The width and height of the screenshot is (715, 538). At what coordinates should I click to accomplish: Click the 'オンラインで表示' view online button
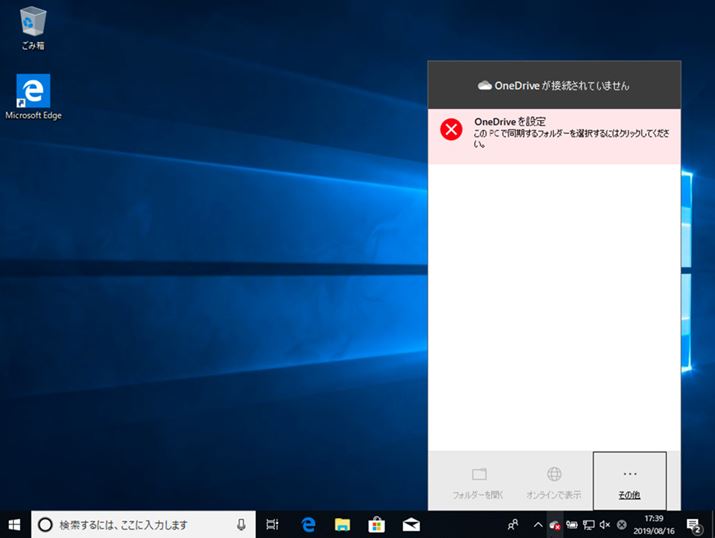[554, 482]
